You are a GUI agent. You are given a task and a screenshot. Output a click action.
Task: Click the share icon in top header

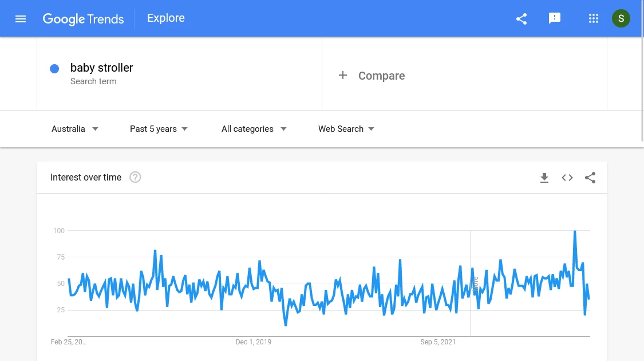click(x=521, y=19)
